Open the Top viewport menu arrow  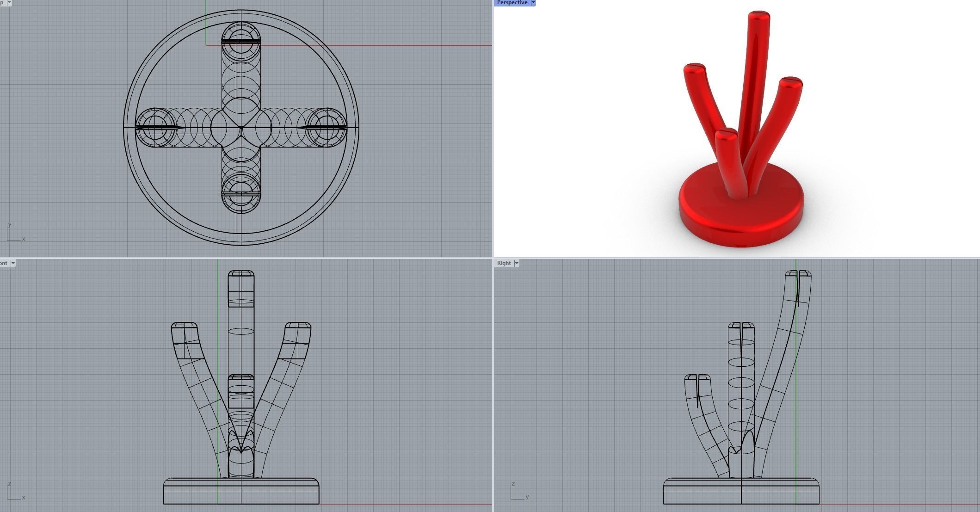coord(9,3)
